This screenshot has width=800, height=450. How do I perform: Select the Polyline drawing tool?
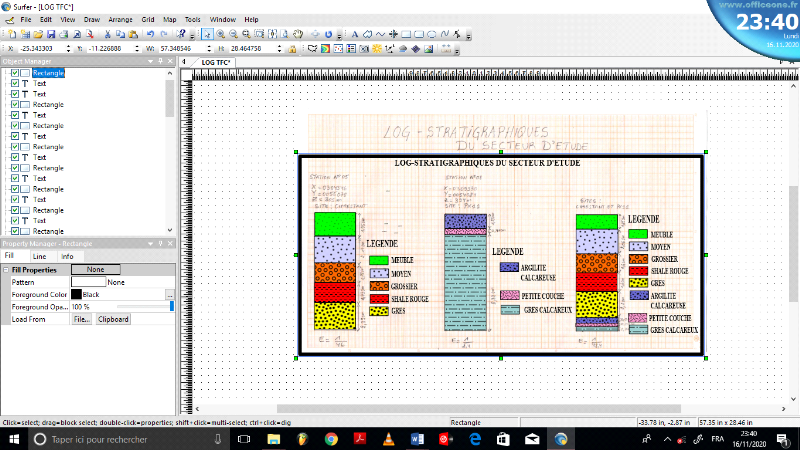380,34
